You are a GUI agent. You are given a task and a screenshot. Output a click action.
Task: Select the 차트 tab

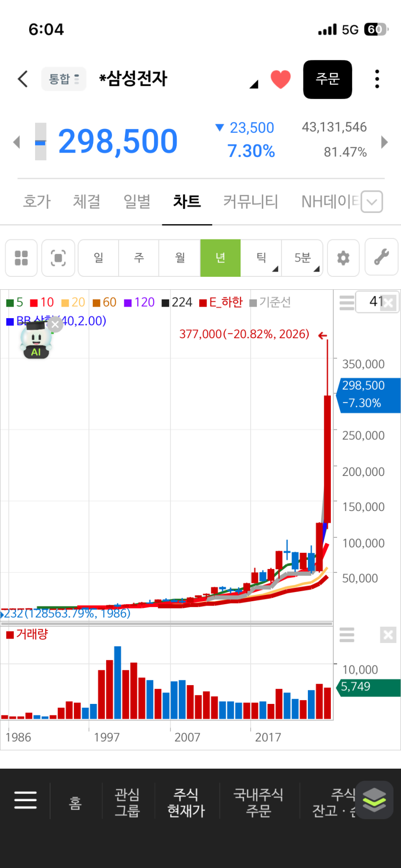point(187,201)
